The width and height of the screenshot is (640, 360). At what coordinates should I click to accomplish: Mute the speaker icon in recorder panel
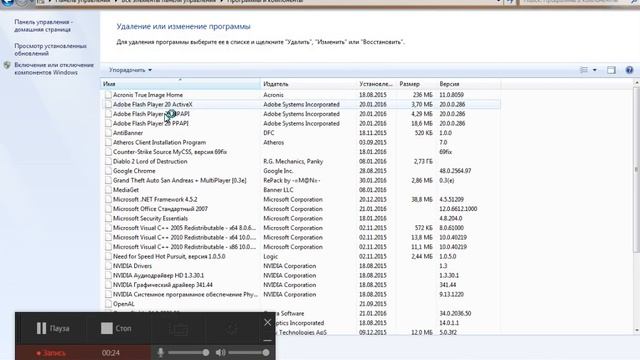pyautogui.click(x=220, y=352)
